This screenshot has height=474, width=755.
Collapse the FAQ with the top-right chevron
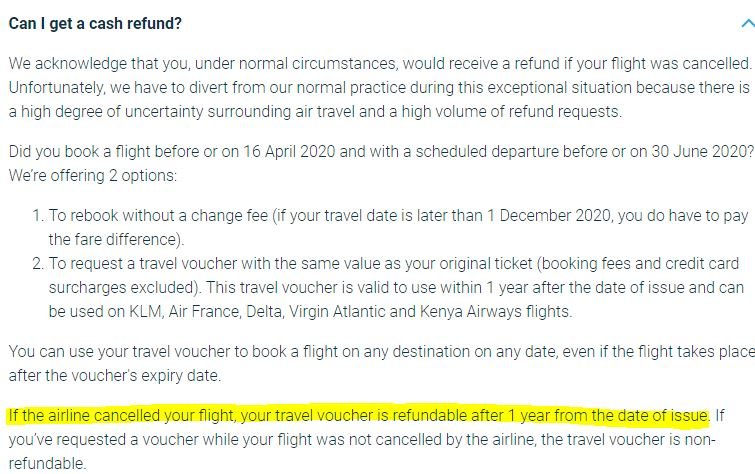point(748,23)
